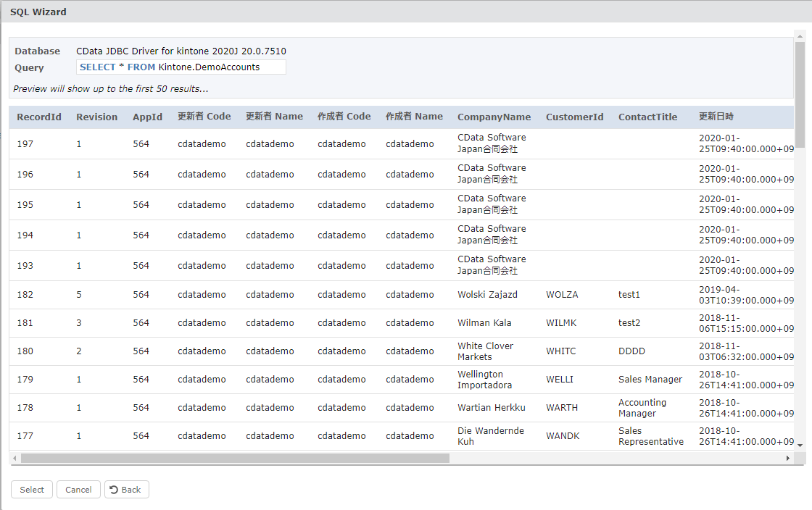Click the vertical scrollbar down arrow
The width and height of the screenshot is (812, 510).
point(800,443)
